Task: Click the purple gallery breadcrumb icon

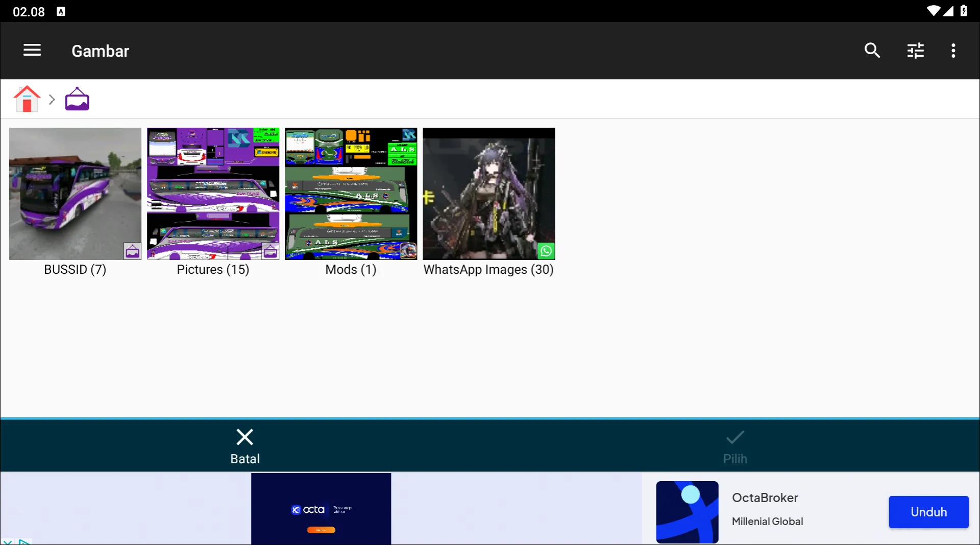Action: coord(77,99)
